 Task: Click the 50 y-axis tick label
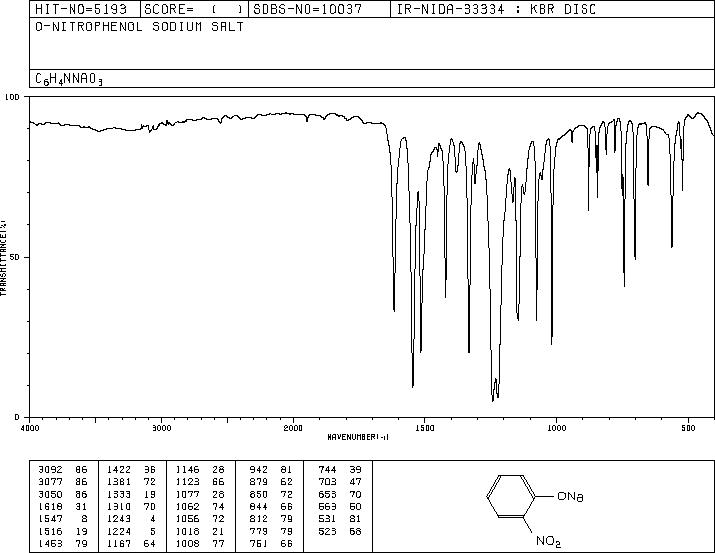pos(15,257)
